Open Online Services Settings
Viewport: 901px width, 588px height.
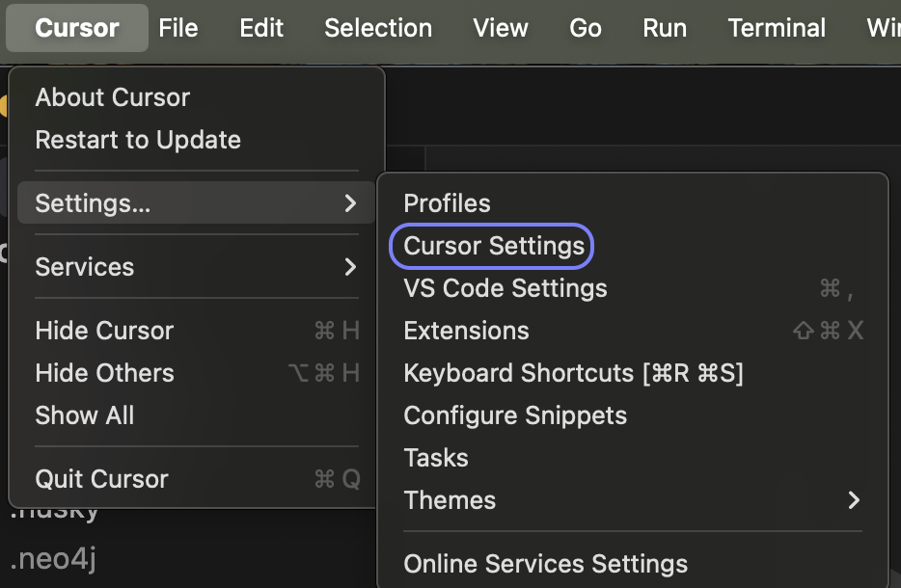click(545, 564)
